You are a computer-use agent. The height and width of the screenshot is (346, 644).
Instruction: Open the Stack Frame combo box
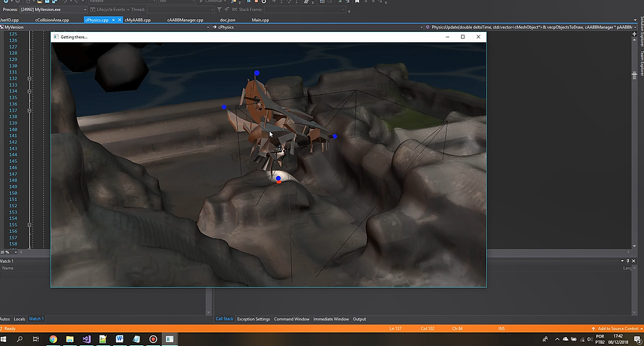click(304, 10)
